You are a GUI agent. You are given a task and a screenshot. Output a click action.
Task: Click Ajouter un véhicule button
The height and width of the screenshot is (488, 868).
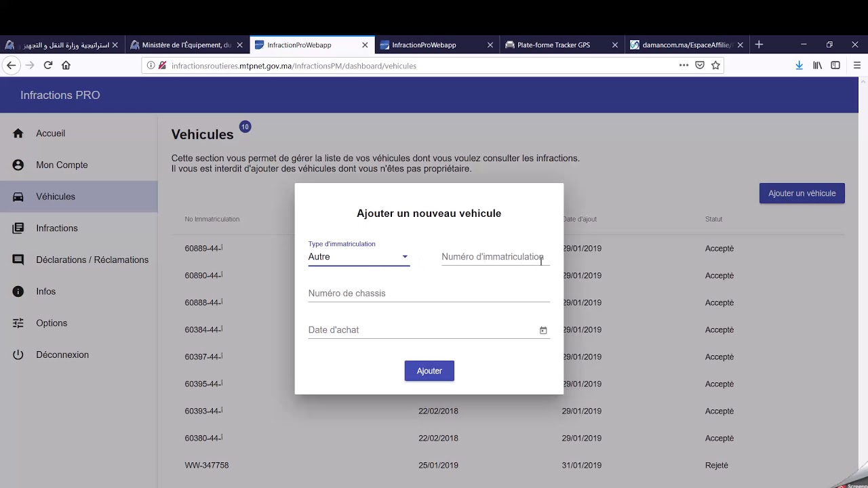click(802, 193)
